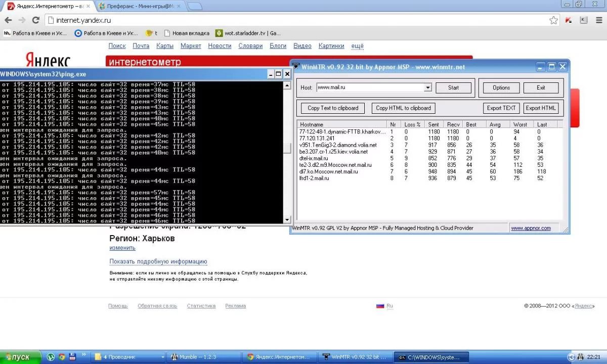Click the browser back arrow

[x=8, y=20]
